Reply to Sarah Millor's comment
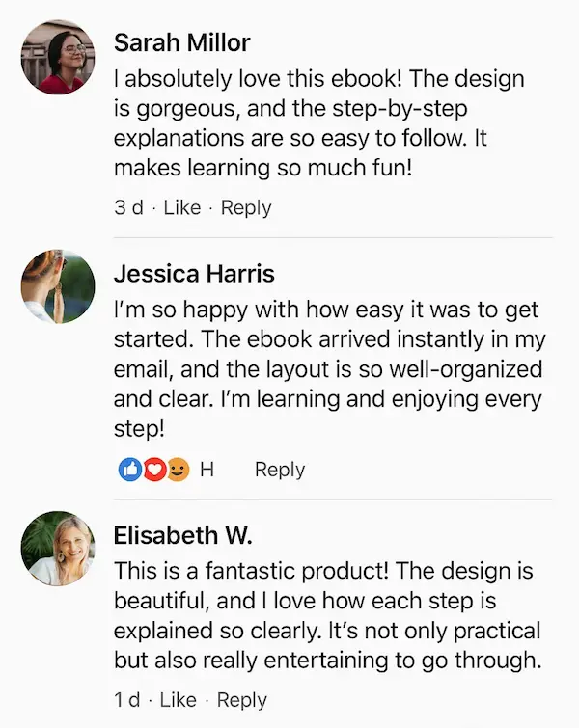This screenshot has height=728, width=579. (246, 207)
